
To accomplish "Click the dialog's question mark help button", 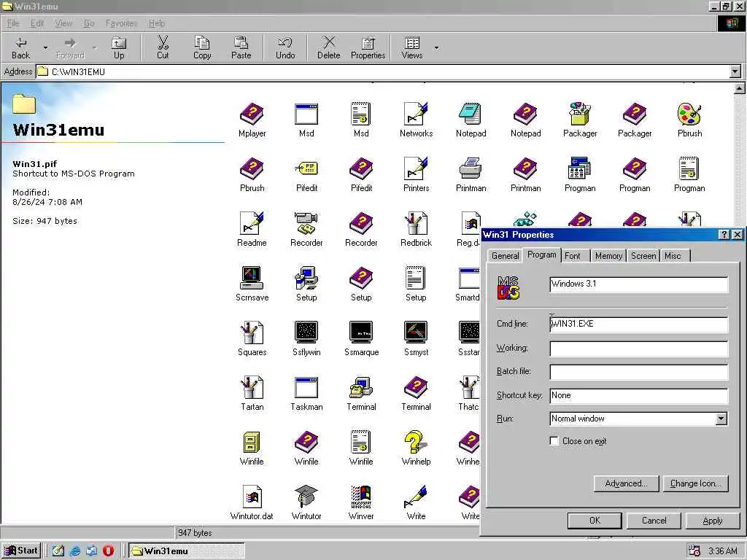I will (724, 234).
